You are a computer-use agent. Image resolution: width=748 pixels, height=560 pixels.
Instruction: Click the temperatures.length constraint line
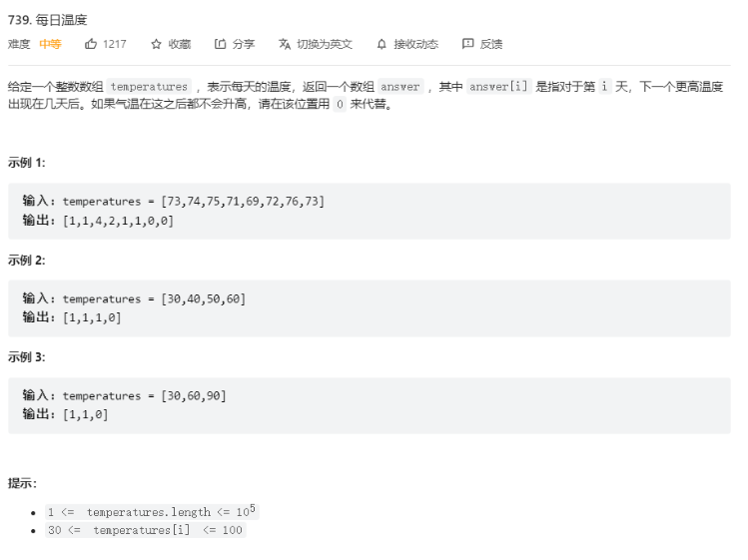pyautogui.click(x=152, y=512)
